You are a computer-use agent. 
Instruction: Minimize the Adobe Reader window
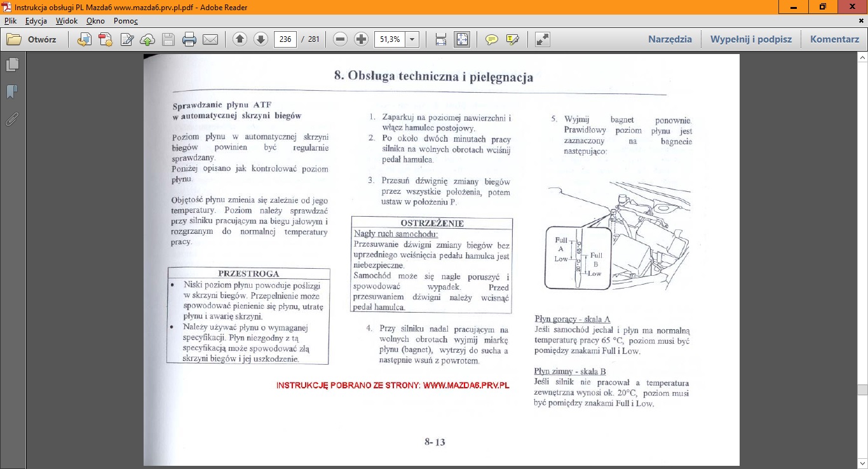coord(794,7)
